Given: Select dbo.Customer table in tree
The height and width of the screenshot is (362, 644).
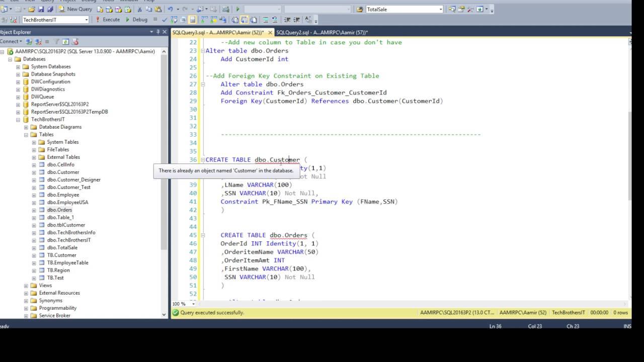Looking at the screenshot, I should pyautogui.click(x=63, y=172).
